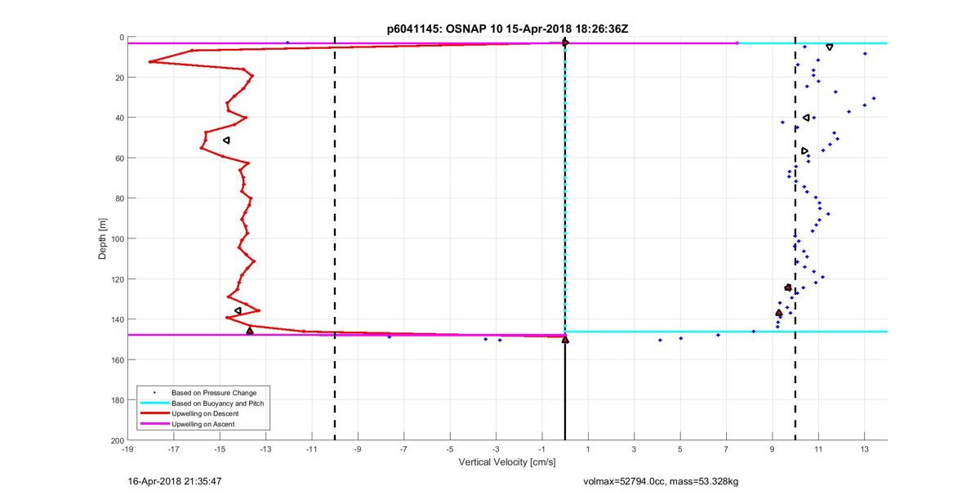This screenshot has width=980, height=495.
Task: Click x-axis tick label '-11'
Action: click(x=311, y=449)
